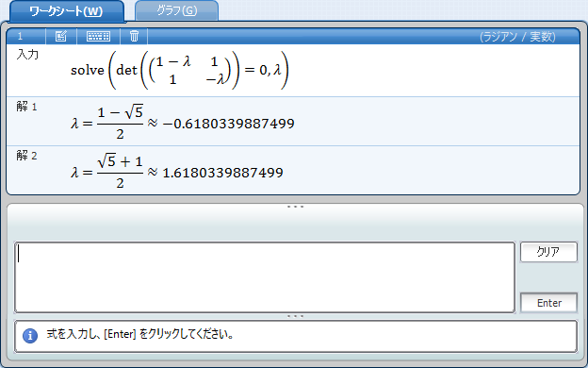Select solution 2 value 1.6180339887499

point(222,173)
